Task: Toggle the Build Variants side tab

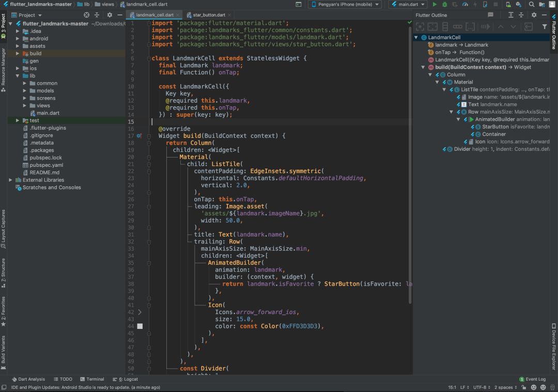Action: tap(3, 353)
